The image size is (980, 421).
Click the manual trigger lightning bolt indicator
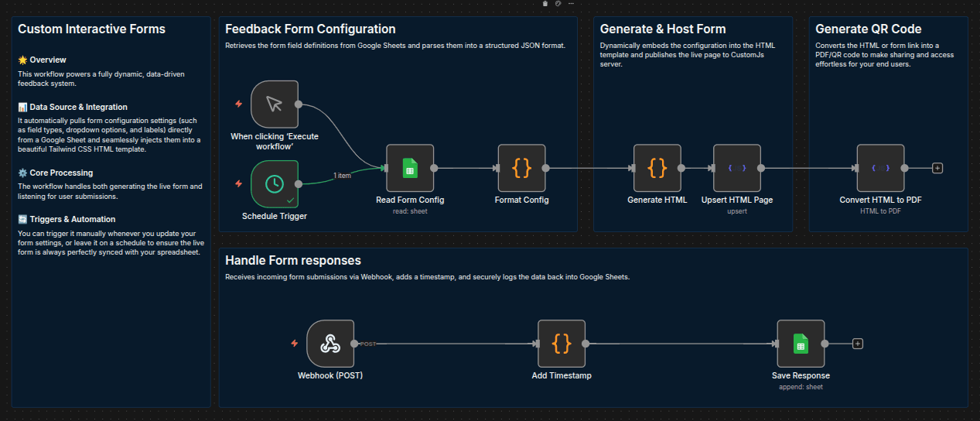click(x=238, y=103)
